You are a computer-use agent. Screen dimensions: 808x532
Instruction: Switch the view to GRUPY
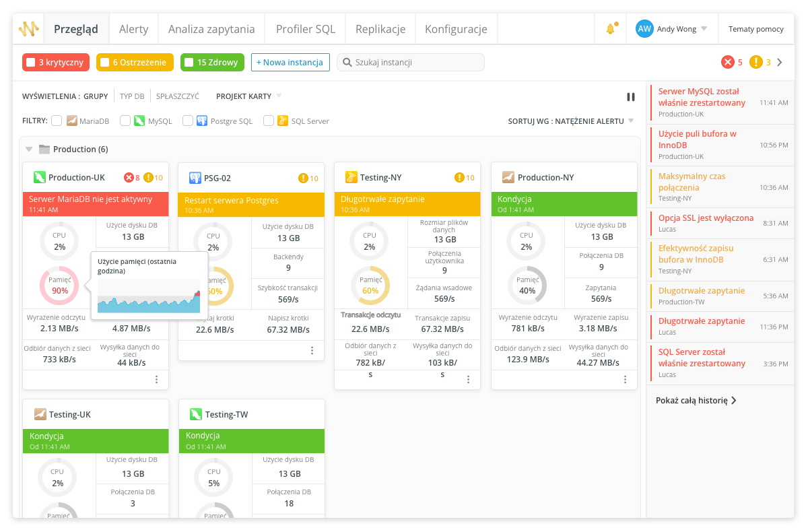pos(96,96)
